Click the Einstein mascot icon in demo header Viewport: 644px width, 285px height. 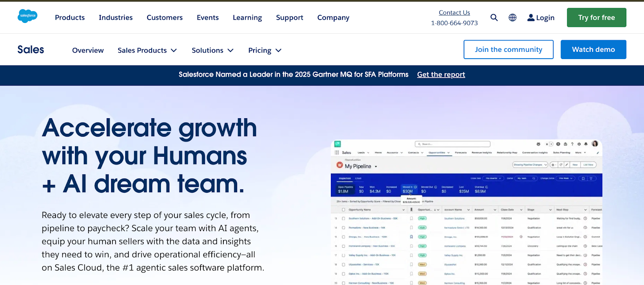pos(539,144)
